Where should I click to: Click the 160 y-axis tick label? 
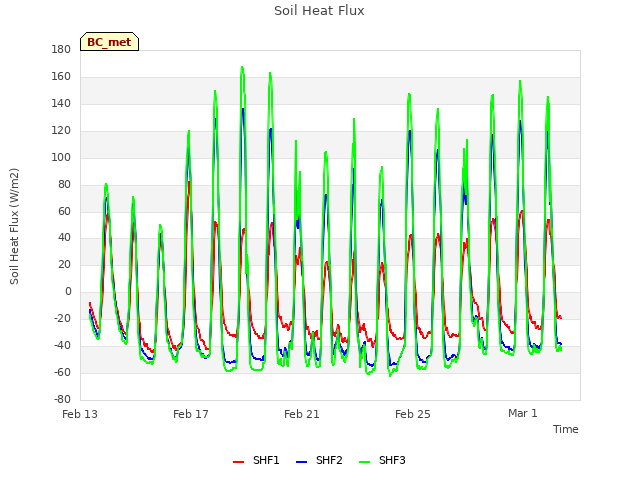click(x=61, y=77)
